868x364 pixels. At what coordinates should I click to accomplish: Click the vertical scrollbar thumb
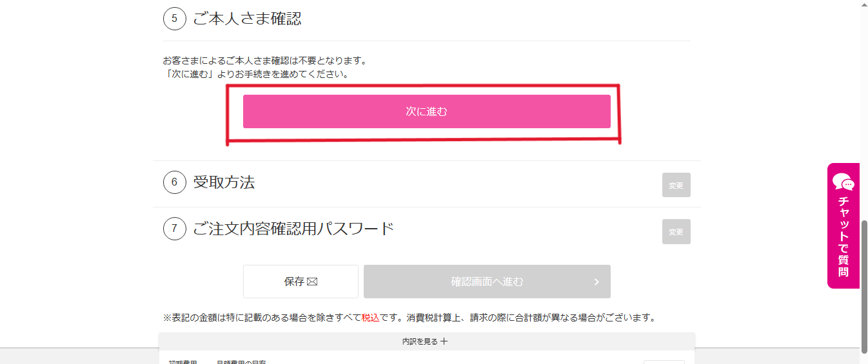click(x=864, y=287)
